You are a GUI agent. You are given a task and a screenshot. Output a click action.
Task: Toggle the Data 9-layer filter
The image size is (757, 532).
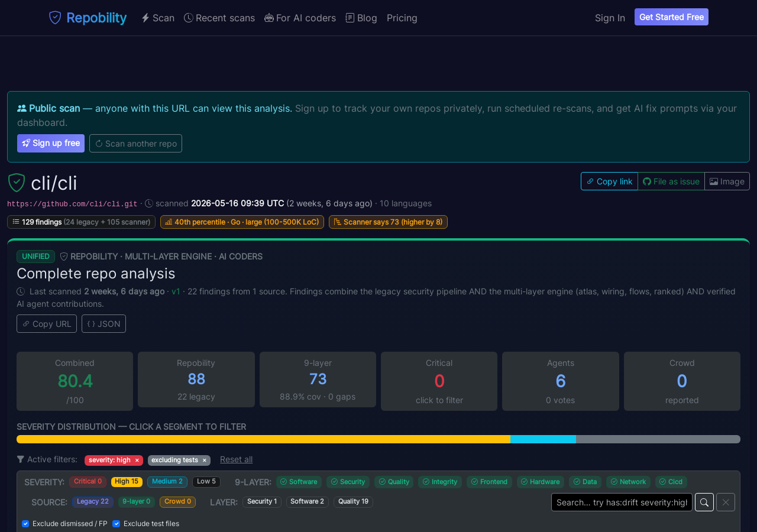point(585,482)
